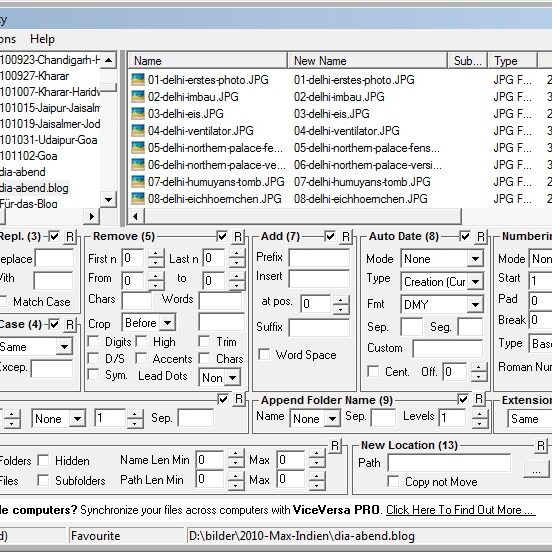The width and height of the screenshot is (552, 552).
Task: Disable the Repl. (3) section checkbox
Action: tap(54, 236)
